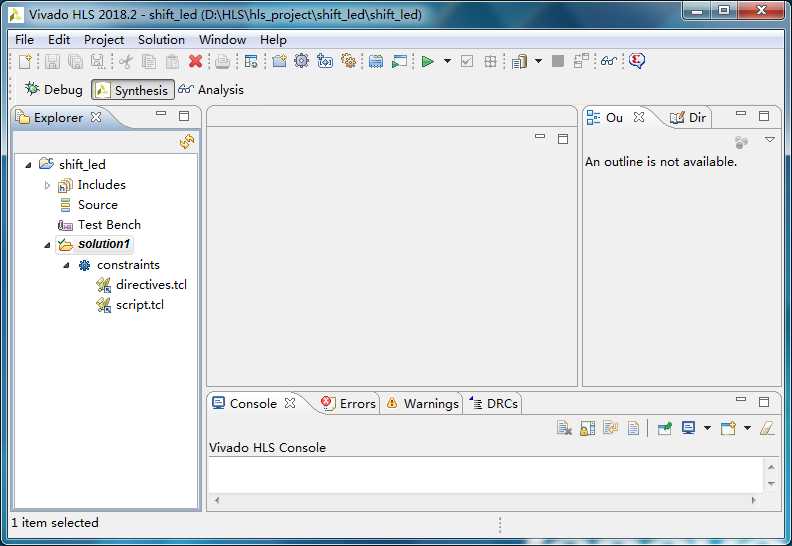Click the Export RTL package icon
This screenshot has height=546, width=792.
490,61
